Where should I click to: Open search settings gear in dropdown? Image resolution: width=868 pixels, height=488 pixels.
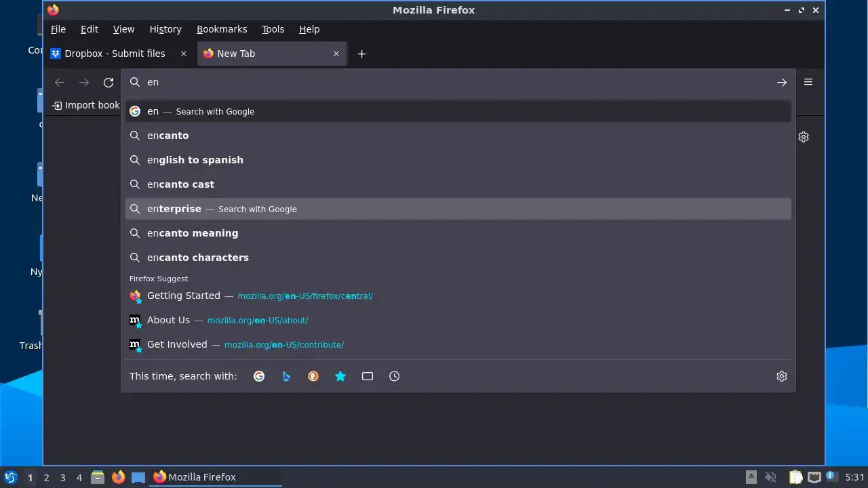point(782,376)
